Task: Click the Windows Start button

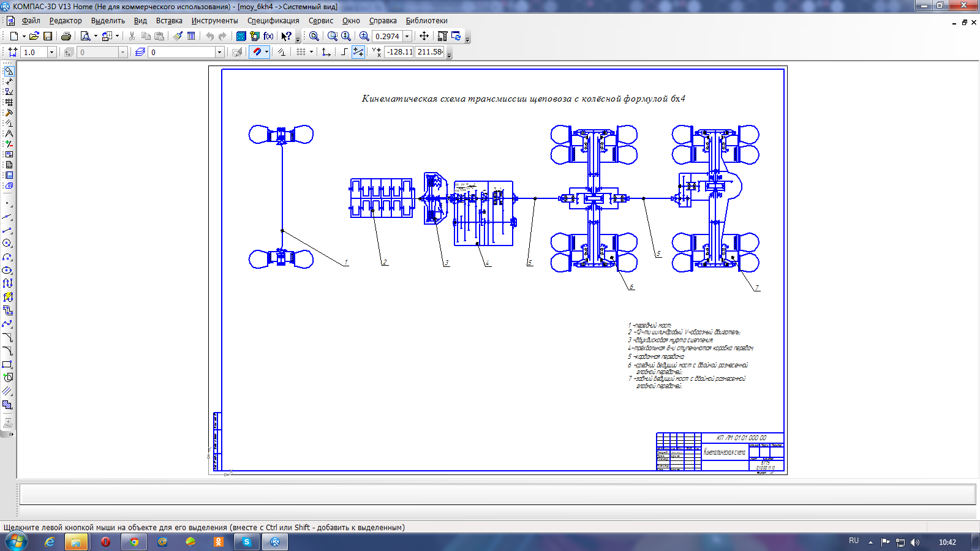Action: 16,542
